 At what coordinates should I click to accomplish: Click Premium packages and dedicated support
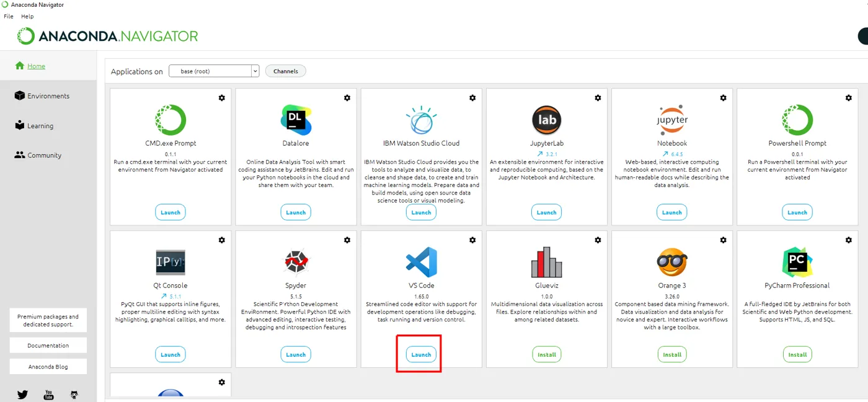(x=48, y=320)
